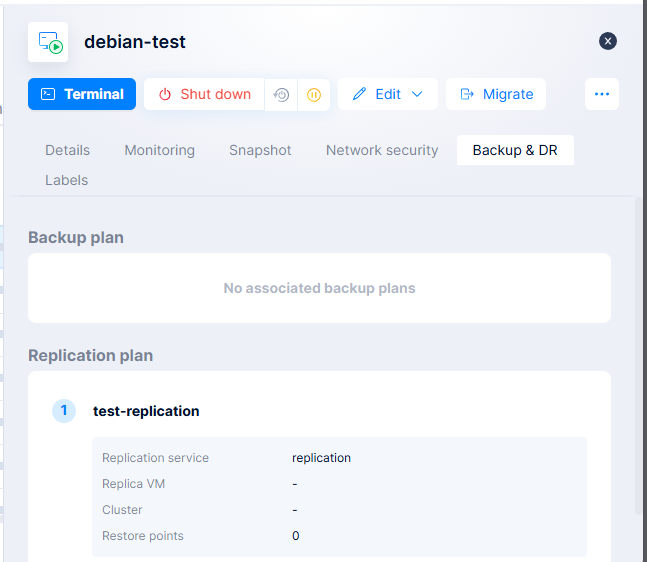Expand the Edit dropdown chevron

pos(417,94)
